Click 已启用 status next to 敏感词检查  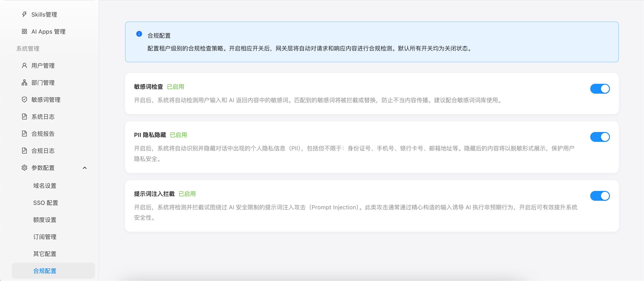[x=175, y=86]
